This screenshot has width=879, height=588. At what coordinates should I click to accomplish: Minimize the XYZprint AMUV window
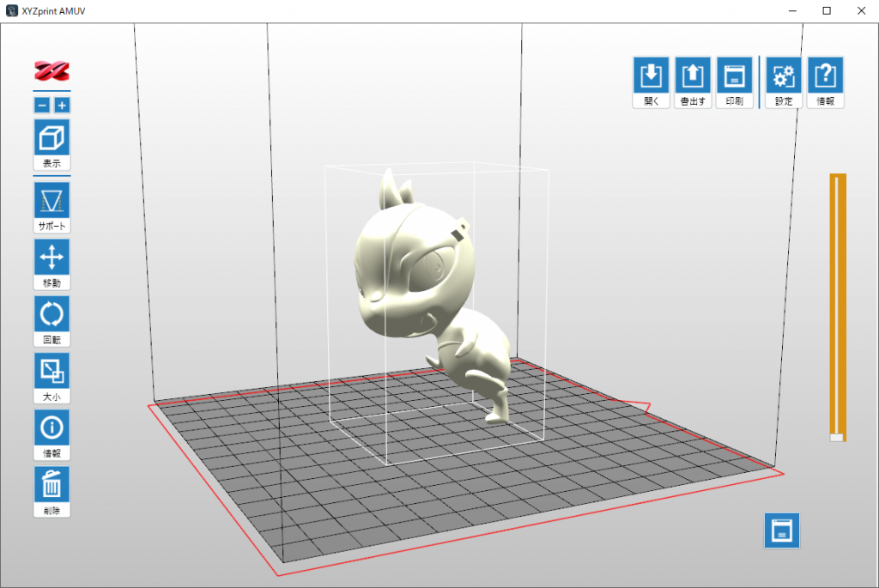[792, 10]
